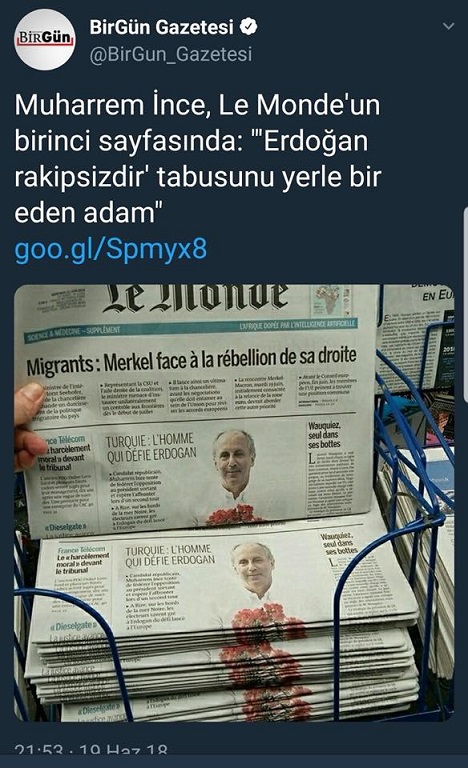Click the Migrants Merkel headline in the photo
The width and height of the screenshot is (468, 768).
tap(192, 361)
